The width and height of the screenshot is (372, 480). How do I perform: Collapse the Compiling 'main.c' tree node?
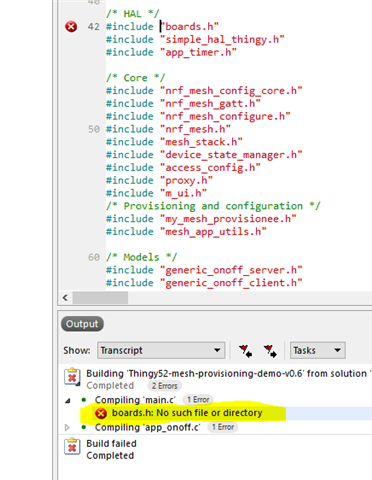pyautogui.click(x=68, y=400)
